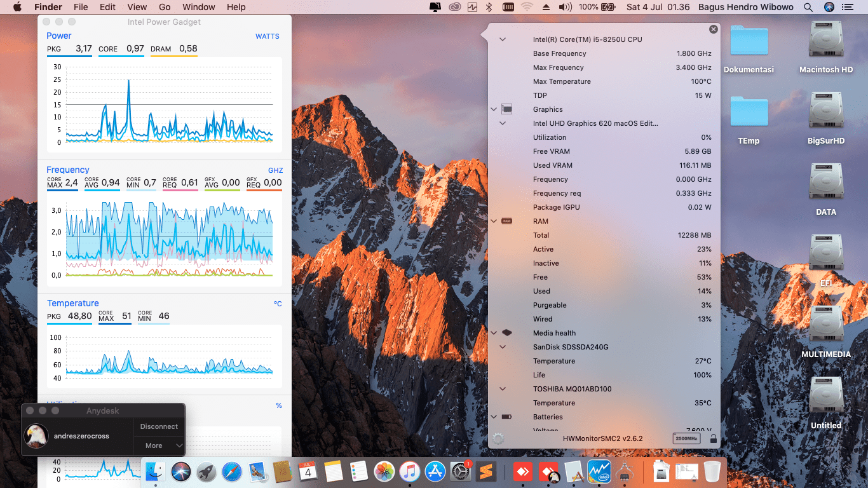The height and width of the screenshot is (488, 868).
Task: Open Reminders from the Dock
Action: click(x=359, y=471)
